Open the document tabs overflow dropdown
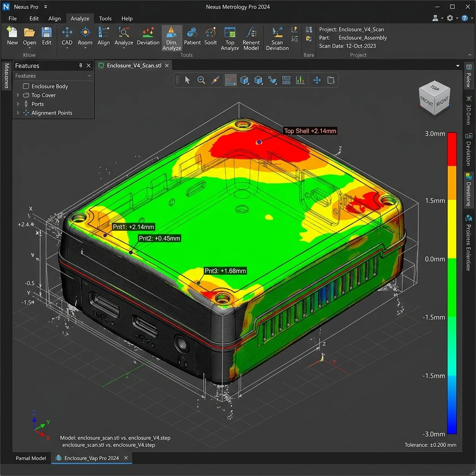The image size is (476, 476). [458, 66]
